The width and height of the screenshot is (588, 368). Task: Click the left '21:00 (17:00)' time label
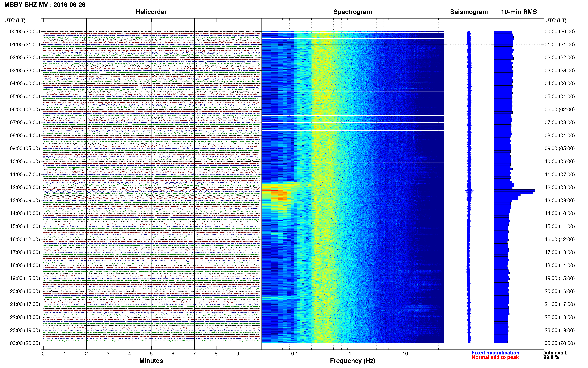coord(25,304)
